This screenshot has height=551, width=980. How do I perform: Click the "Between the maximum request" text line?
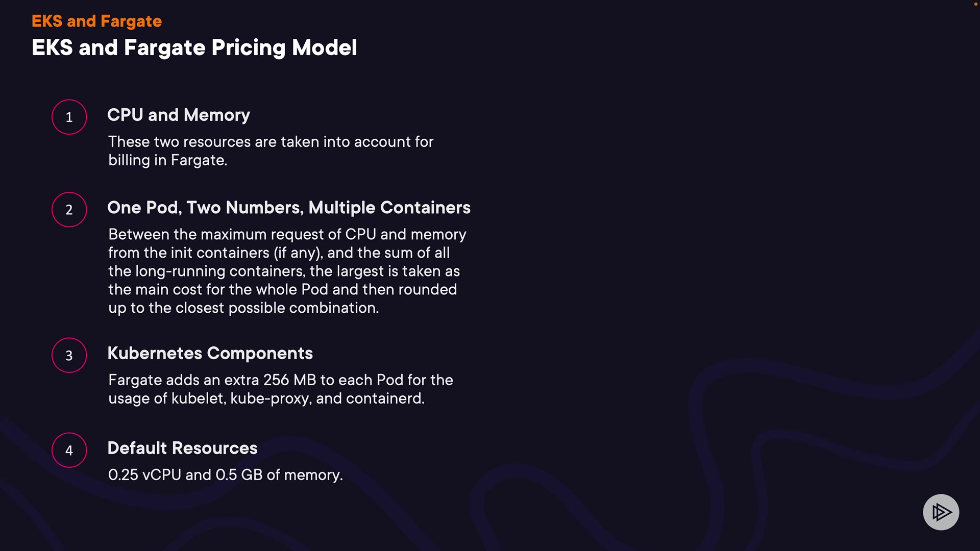(x=287, y=234)
